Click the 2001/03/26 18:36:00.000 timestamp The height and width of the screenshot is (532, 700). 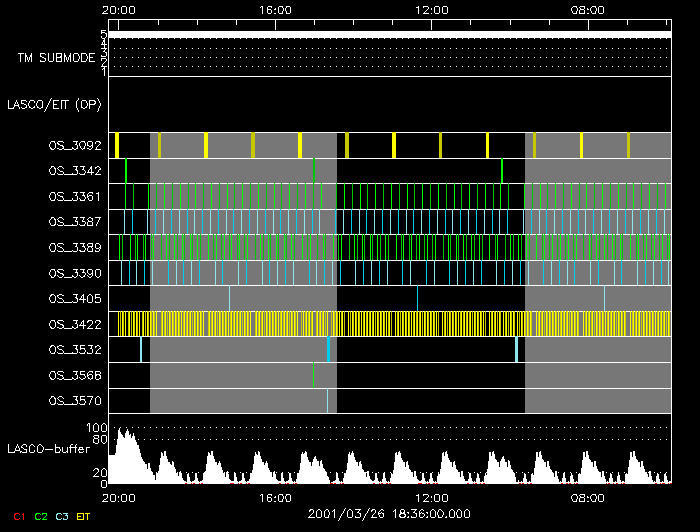387,513
